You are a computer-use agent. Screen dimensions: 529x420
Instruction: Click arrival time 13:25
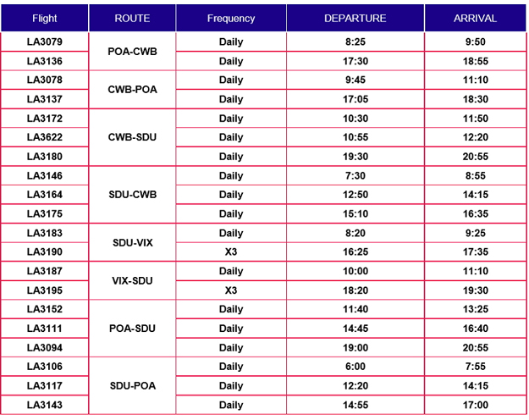(x=475, y=309)
